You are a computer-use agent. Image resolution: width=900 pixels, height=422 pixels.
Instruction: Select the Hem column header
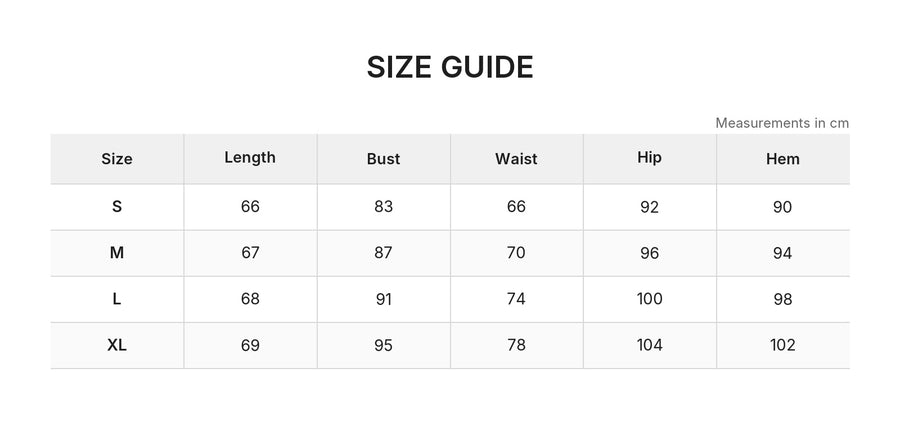click(x=782, y=159)
